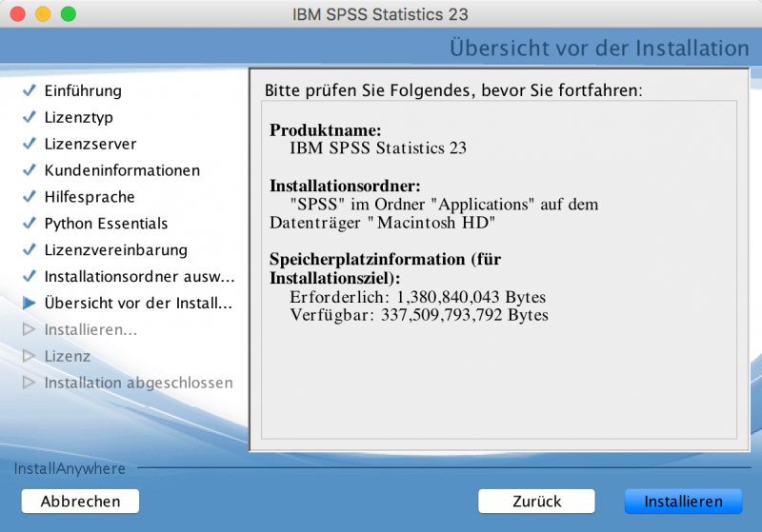Click the blue arrow beside Übersicht vor der Install...
Image resolution: width=762 pixels, height=532 pixels.
(30, 303)
